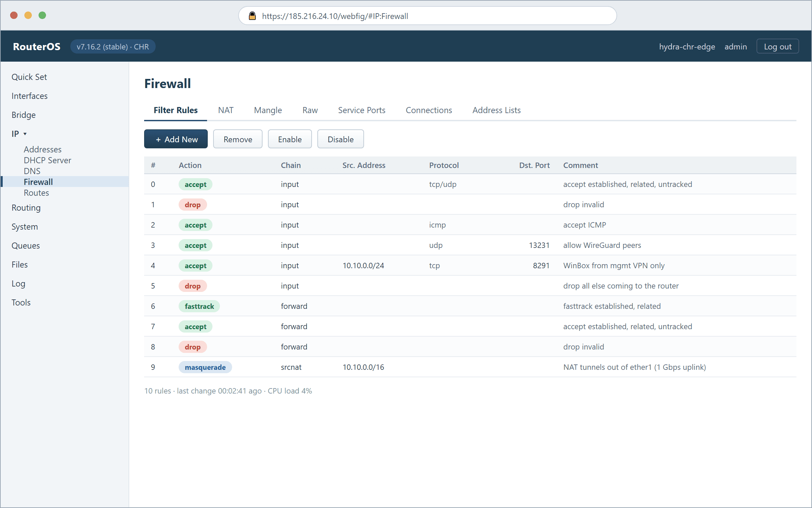Image resolution: width=812 pixels, height=508 pixels.
Task: Open DHCP Server submenu entry
Action: point(47,160)
